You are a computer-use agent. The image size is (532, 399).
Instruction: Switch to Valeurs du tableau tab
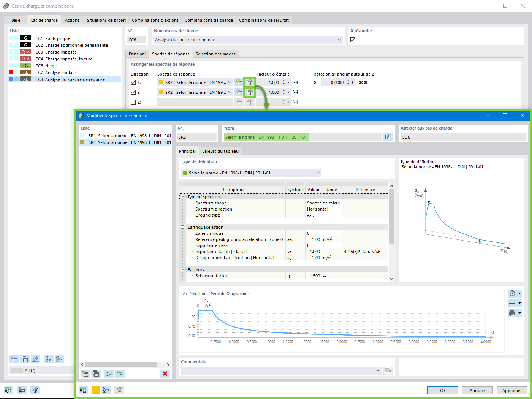pyautogui.click(x=220, y=151)
